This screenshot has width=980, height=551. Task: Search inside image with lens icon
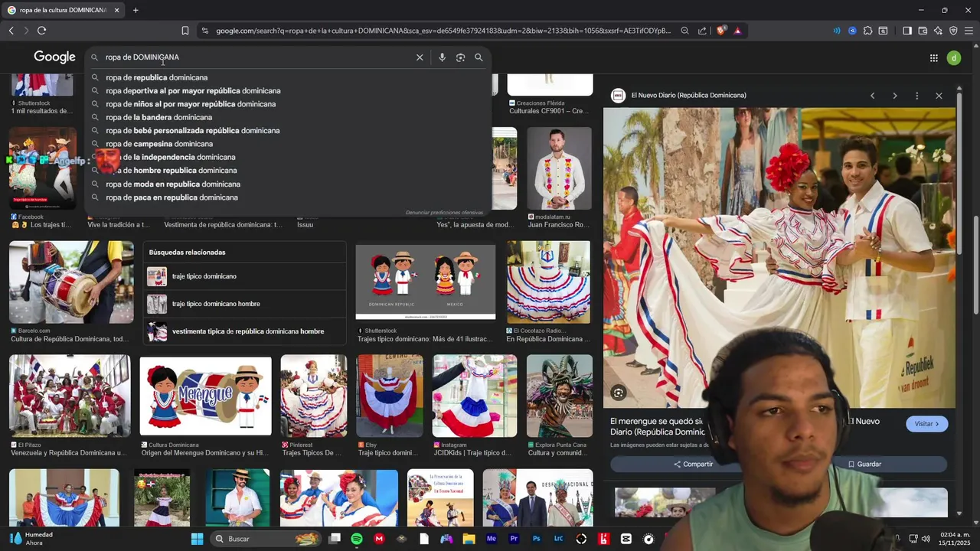click(618, 393)
